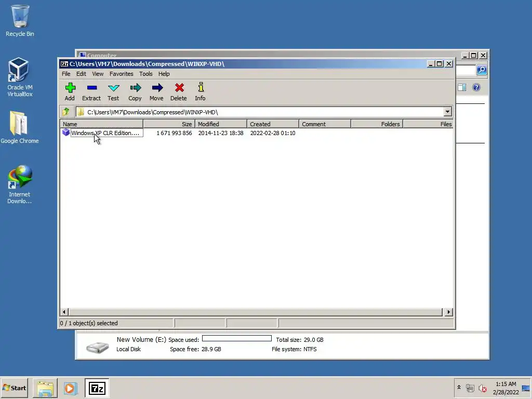Image resolution: width=532 pixels, height=399 pixels.
Task: Open the media player taskbar icon
Action: 71,388
